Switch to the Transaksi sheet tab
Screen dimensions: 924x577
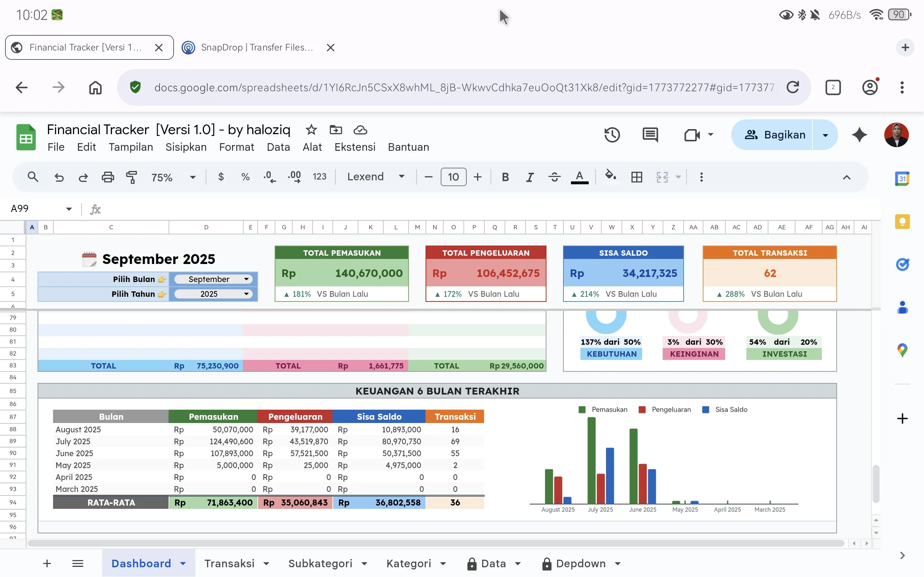229,563
